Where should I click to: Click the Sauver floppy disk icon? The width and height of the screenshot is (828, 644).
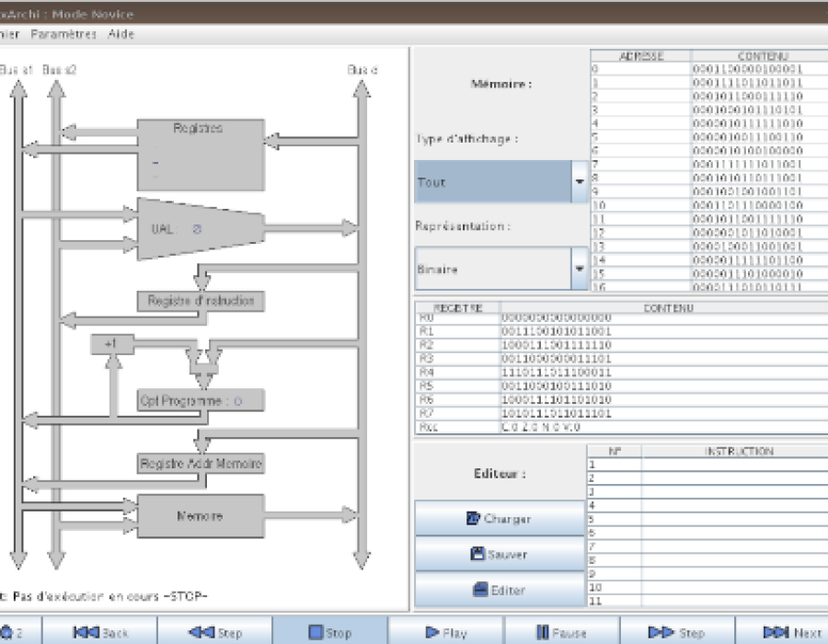(477, 553)
